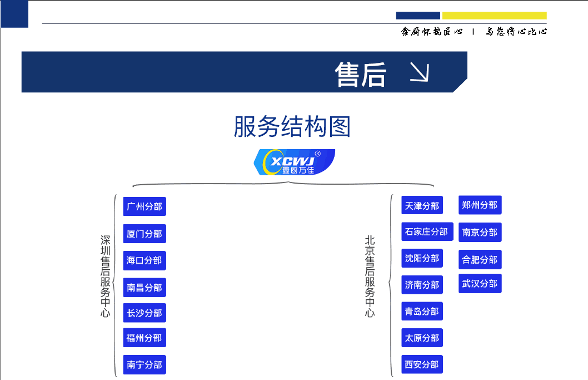
Task: Select the 青岛分部 box
Action: [422, 312]
